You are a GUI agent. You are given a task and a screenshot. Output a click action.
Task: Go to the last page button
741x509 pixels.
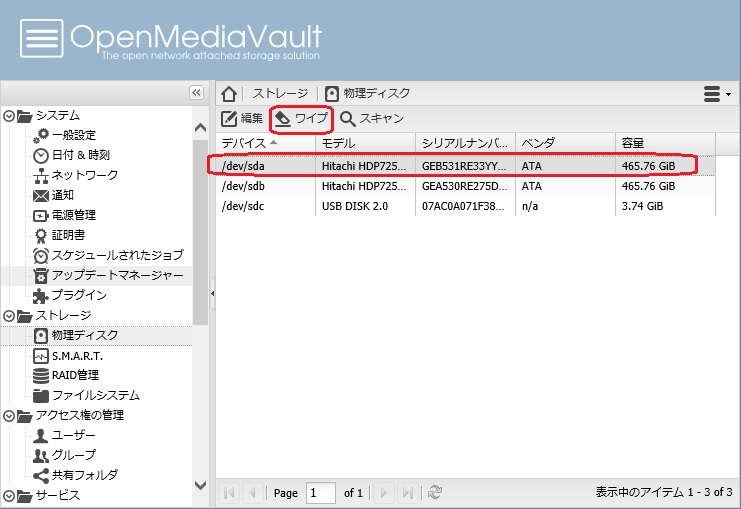[407, 493]
